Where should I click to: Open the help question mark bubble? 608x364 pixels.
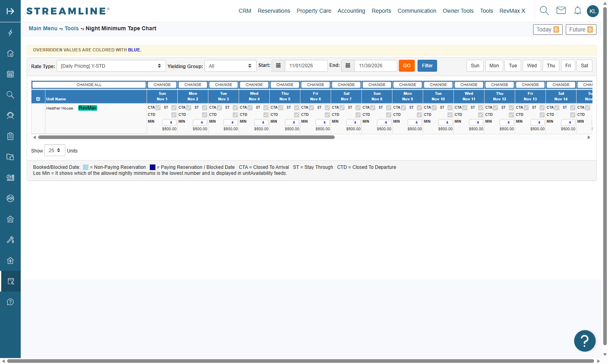click(584, 341)
